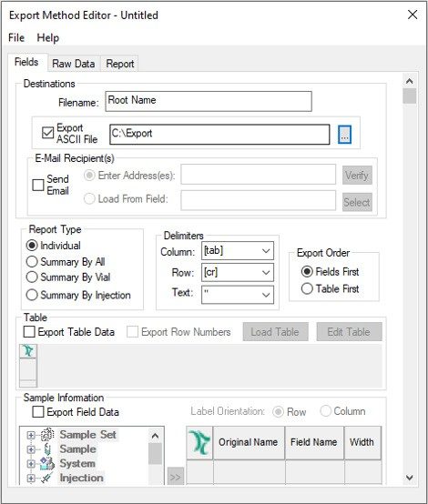The image size is (428, 504).
Task: Select the Summary By Vial report type
Action: (x=32, y=277)
